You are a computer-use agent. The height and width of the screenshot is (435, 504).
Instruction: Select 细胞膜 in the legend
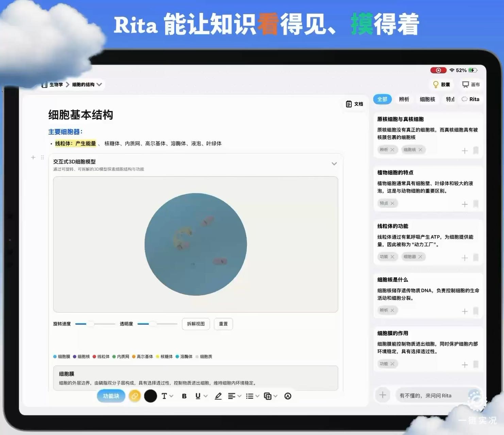coord(62,356)
